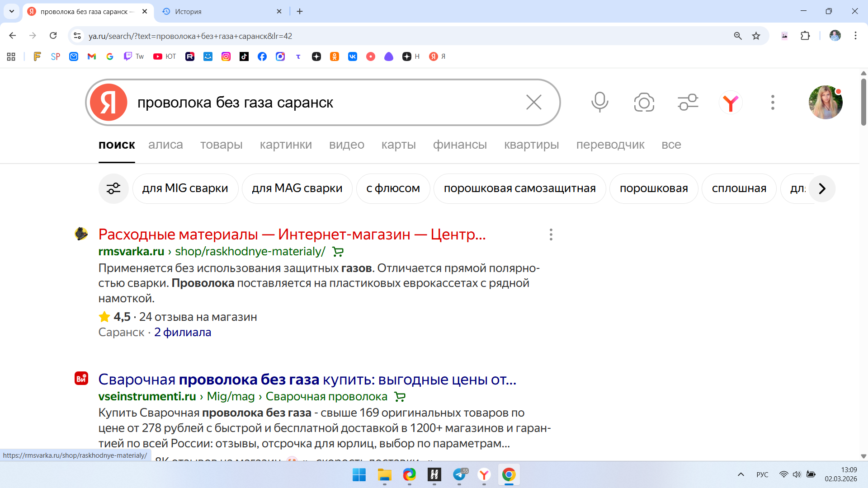Bookmark this page with star icon
The height and width of the screenshot is (488, 868).
click(756, 36)
